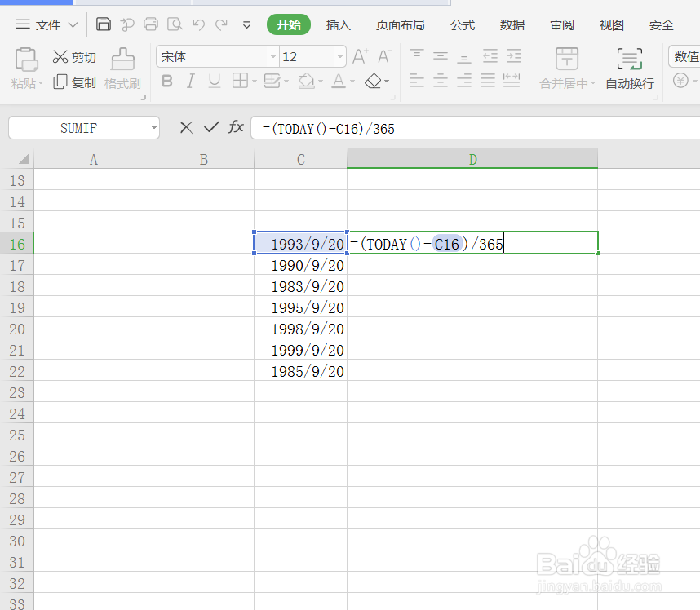Click the 粘贴 paste icon
This screenshot has width=700, height=610.
click(x=26, y=60)
